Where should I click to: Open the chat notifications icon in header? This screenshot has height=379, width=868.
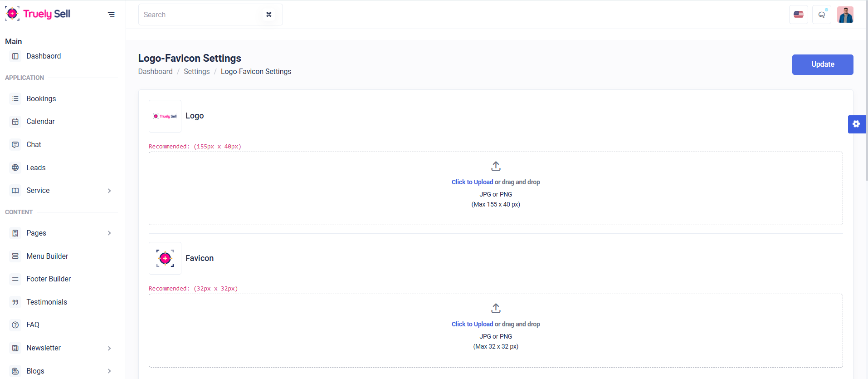(821, 15)
